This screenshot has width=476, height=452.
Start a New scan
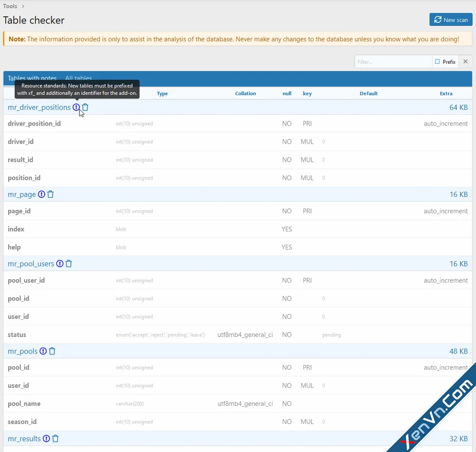click(x=451, y=20)
